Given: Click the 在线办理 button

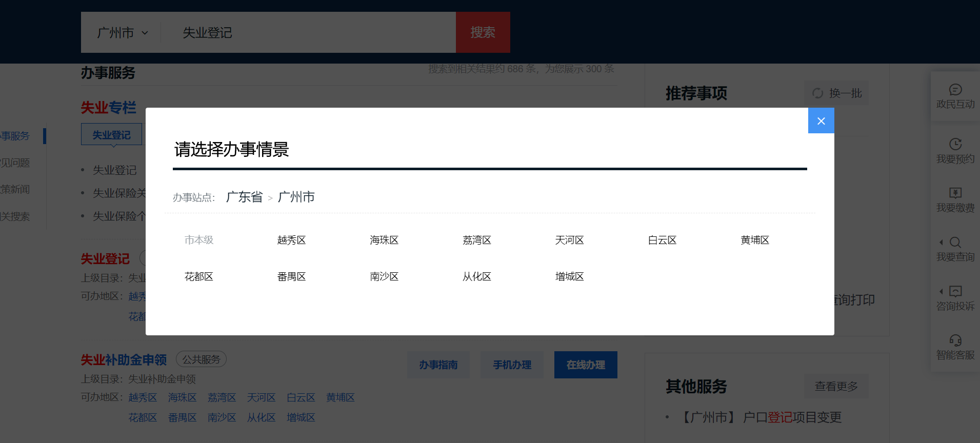Looking at the screenshot, I should pyautogui.click(x=585, y=365).
